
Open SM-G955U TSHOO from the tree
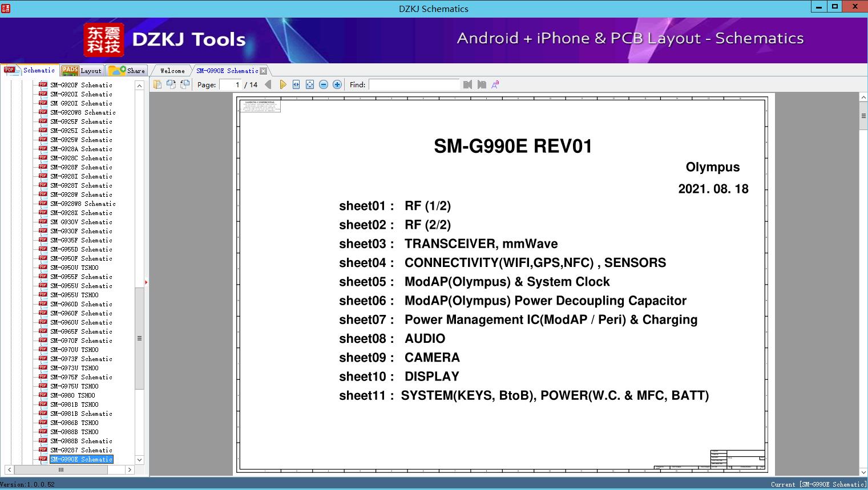coord(74,295)
